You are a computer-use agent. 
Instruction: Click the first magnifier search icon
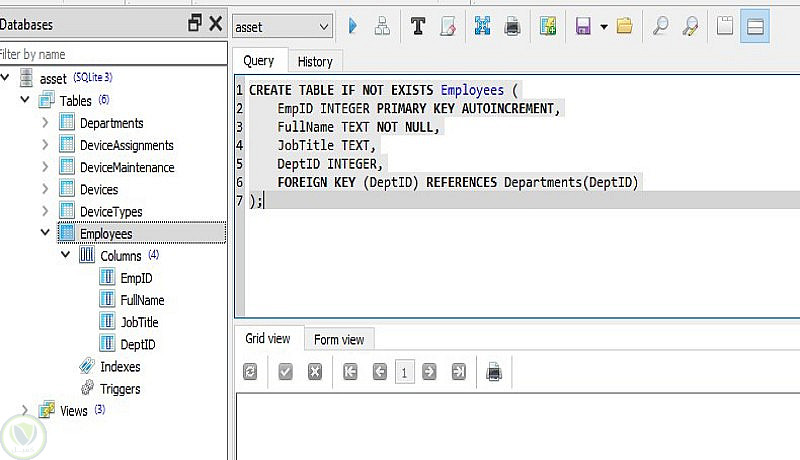point(661,25)
